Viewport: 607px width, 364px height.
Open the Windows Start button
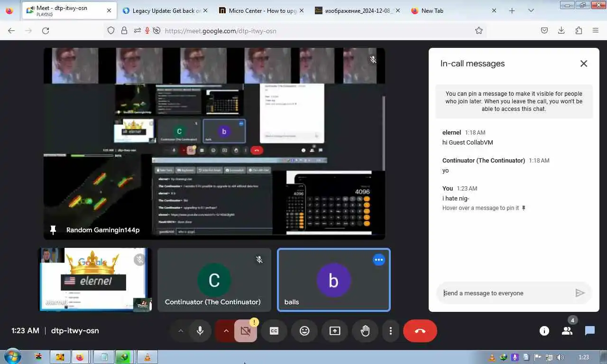[12, 357]
